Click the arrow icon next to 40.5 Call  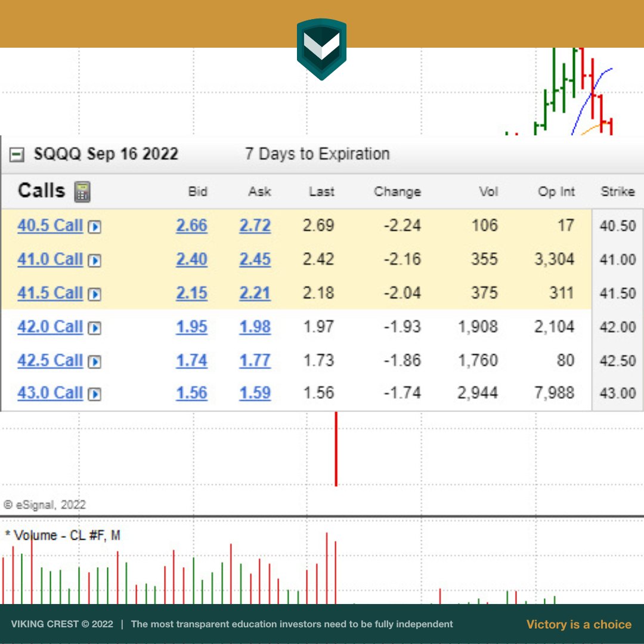coord(94,227)
